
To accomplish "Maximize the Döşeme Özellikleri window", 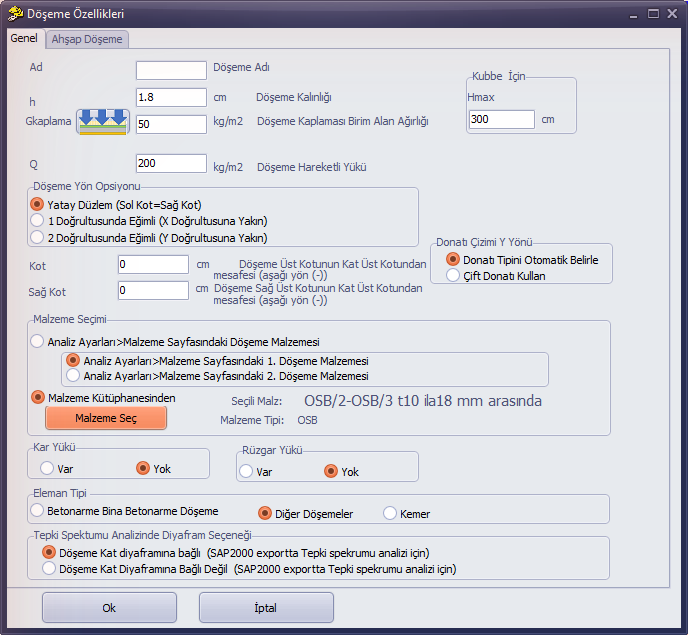I will click(x=653, y=14).
